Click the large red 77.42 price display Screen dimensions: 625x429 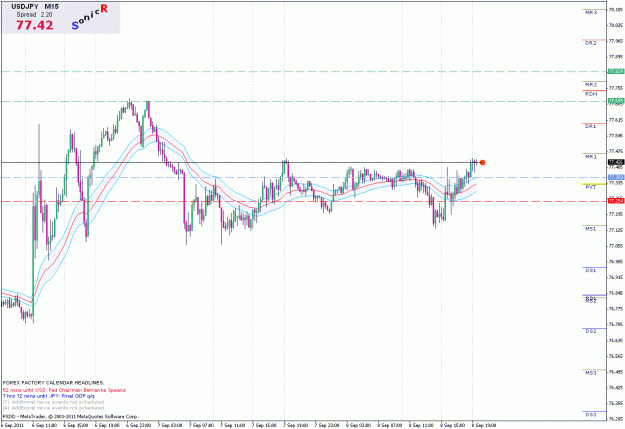[x=34, y=25]
